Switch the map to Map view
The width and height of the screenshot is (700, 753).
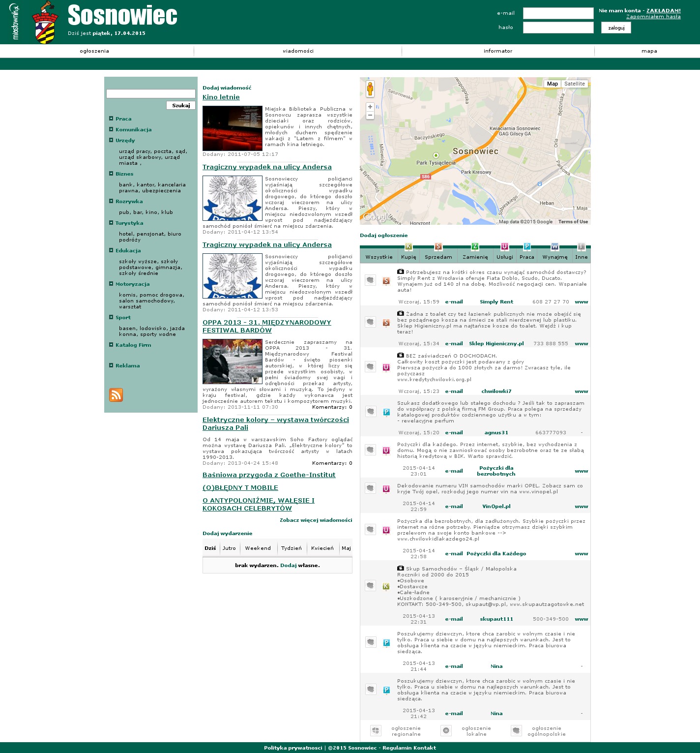[x=553, y=84]
